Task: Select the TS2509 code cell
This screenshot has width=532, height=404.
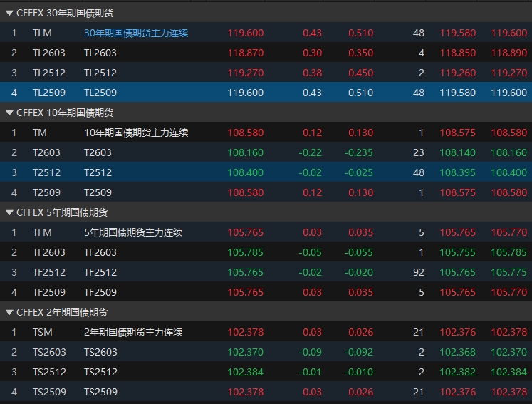Action: click(x=49, y=392)
